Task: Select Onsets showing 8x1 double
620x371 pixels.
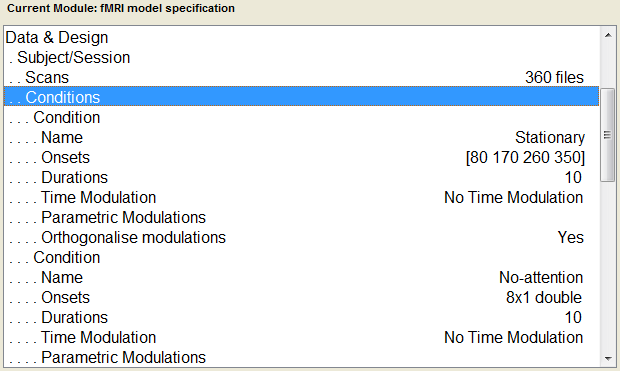Action: (x=302, y=297)
